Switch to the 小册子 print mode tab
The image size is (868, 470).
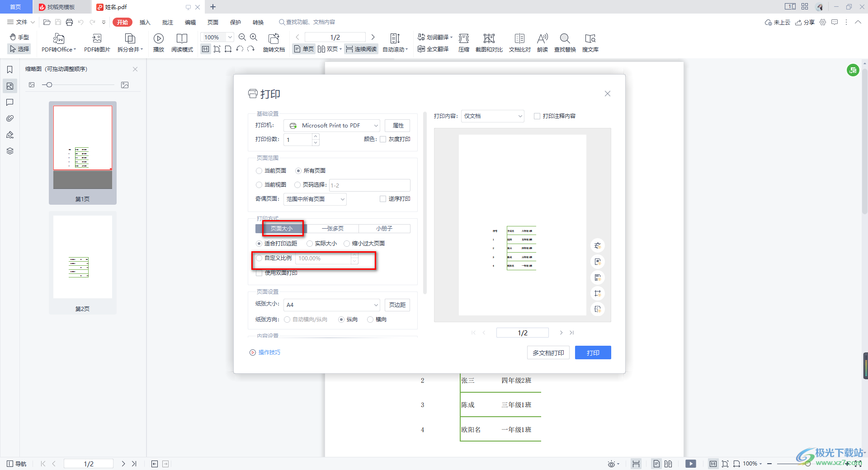pos(384,229)
